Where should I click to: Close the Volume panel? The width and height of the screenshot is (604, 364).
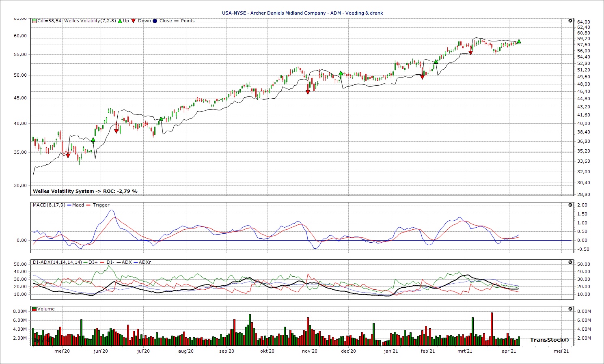click(570, 309)
